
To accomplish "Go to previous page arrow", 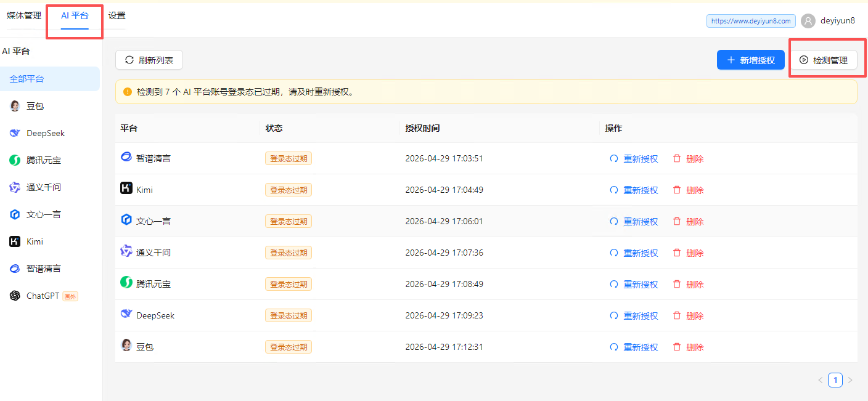I will (821, 380).
